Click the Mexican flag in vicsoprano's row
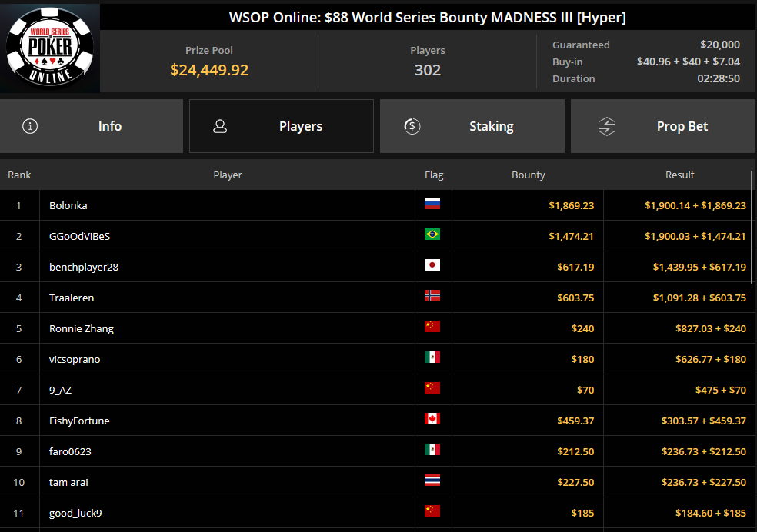 click(x=432, y=357)
